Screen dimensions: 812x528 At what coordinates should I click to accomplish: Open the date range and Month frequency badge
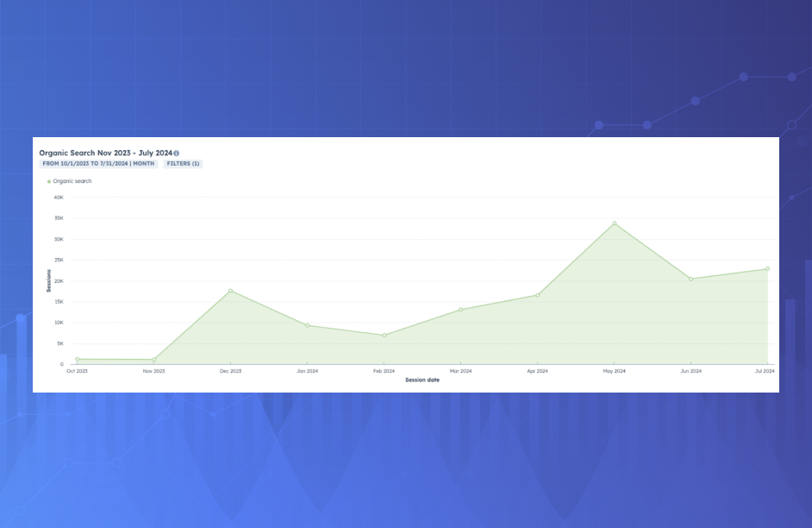98,164
